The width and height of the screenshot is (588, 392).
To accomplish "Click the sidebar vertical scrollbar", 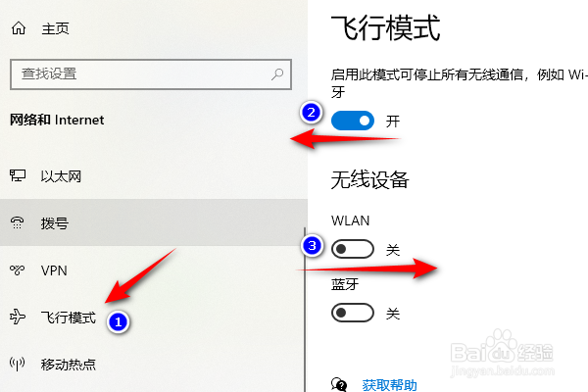I will 305,310.
